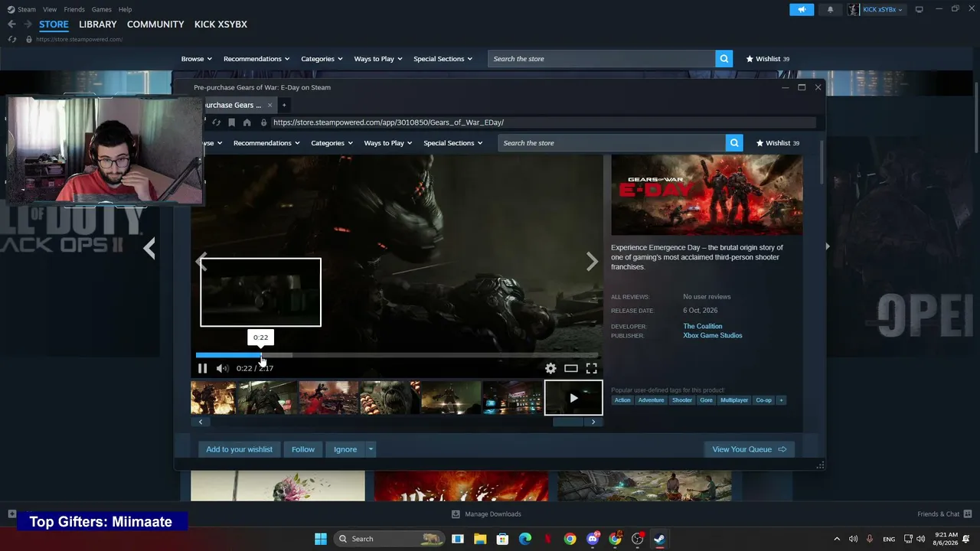This screenshot has height=551, width=980.
Task: Expand Special Sections in popup window
Action: (x=453, y=143)
